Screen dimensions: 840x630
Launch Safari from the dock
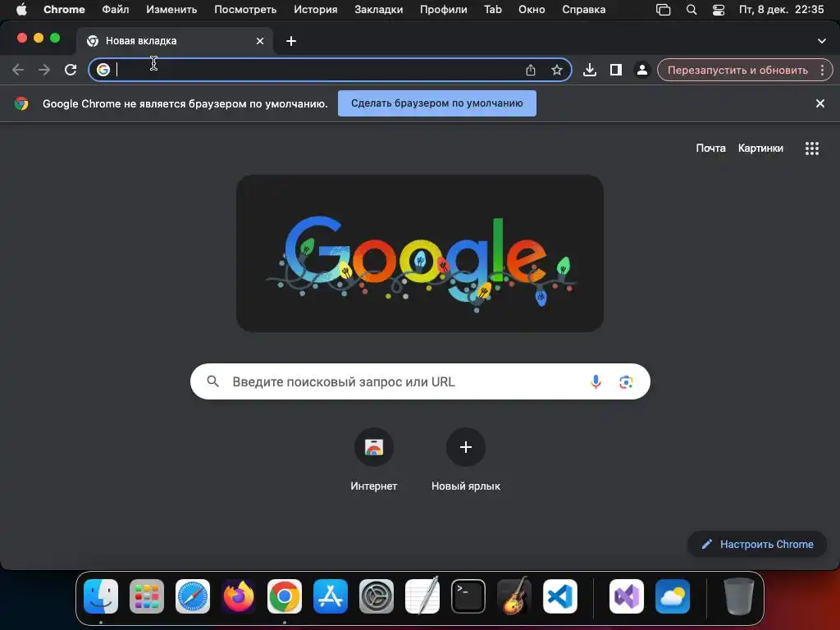(x=192, y=596)
